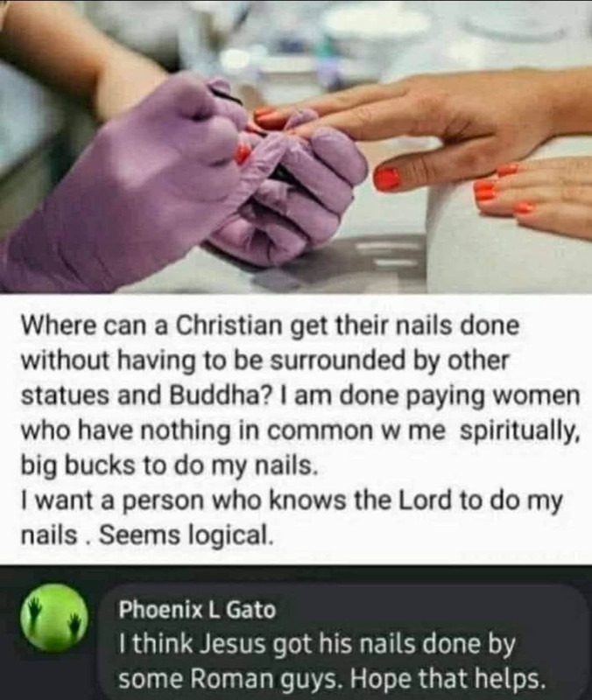Select the comment bubble about Roman guys
The height and width of the screenshot is (700, 592).
(x=346, y=646)
